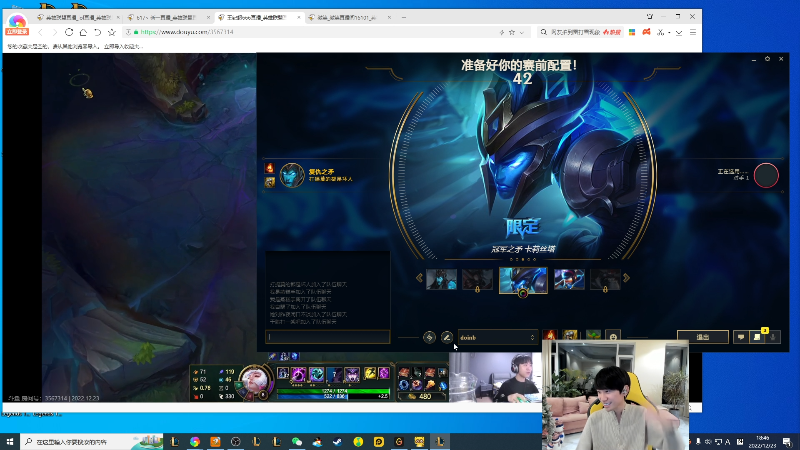Viewport: 800px width, 450px height.
Task: Open the red game controller extension icon
Action: click(646, 32)
